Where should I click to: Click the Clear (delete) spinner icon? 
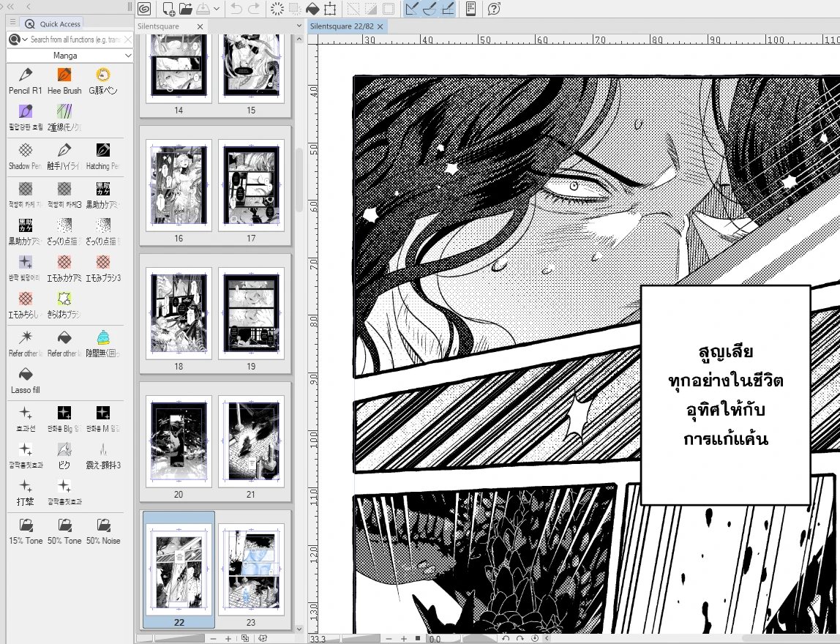[x=277, y=9]
